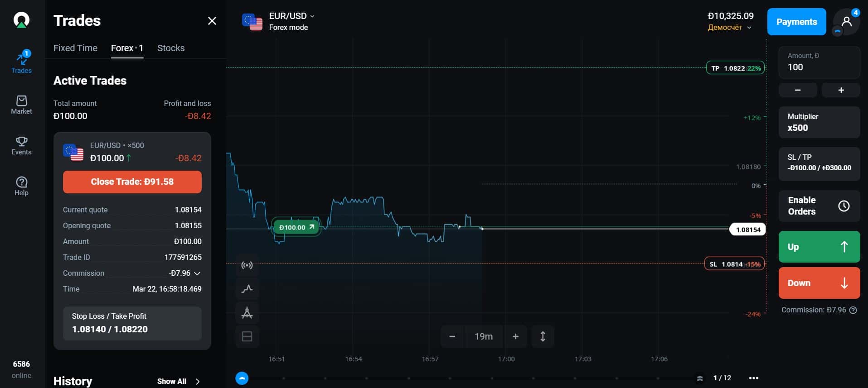Increase the amount with the plus stepper
868x388 pixels.
click(841, 90)
